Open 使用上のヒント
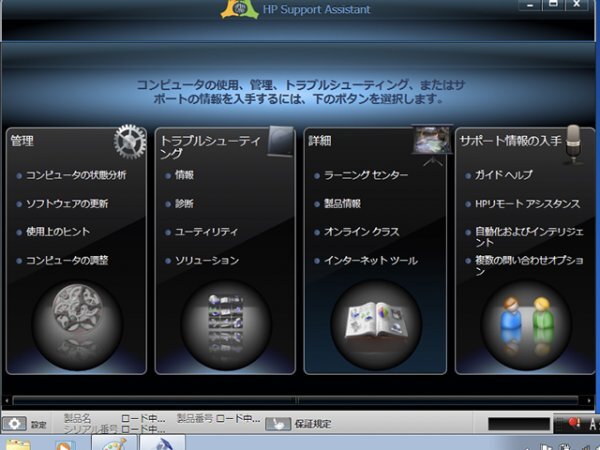The height and width of the screenshot is (450, 600). (58, 232)
